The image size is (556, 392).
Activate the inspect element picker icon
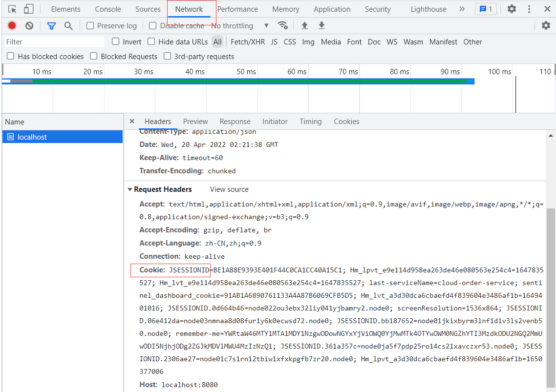[x=12, y=9]
